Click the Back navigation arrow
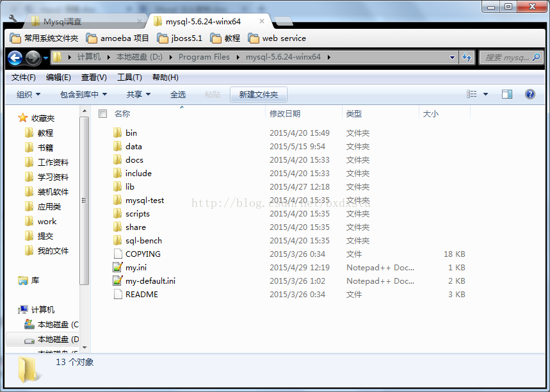 (x=15, y=58)
